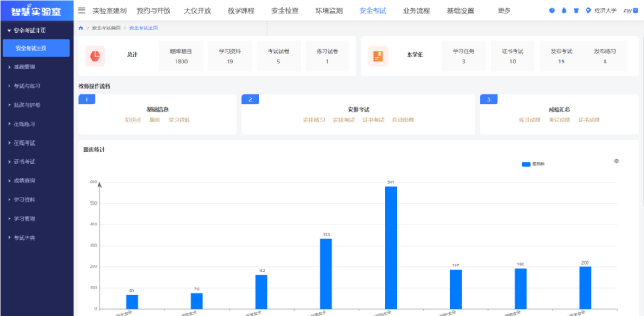Viewport: 644px width, 316px height.
Task: Click the eye icon above the chart
Action: click(x=617, y=161)
